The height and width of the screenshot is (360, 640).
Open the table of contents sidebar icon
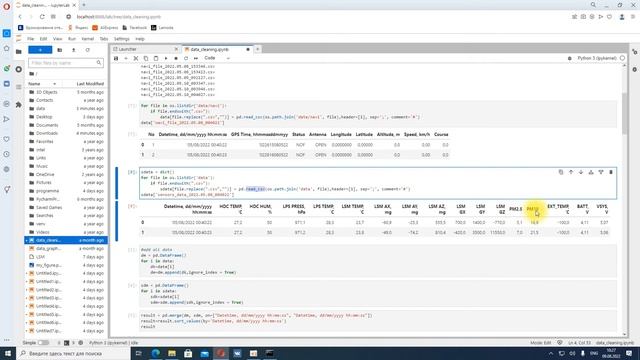coord(19,87)
